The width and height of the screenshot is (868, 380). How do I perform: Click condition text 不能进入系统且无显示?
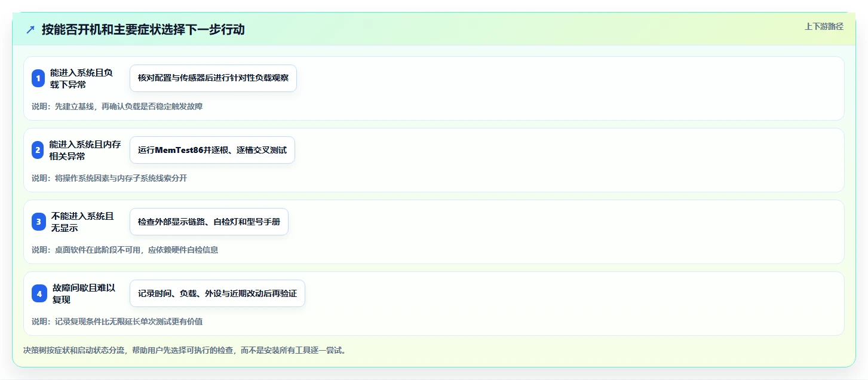click(x=82, y=222)
